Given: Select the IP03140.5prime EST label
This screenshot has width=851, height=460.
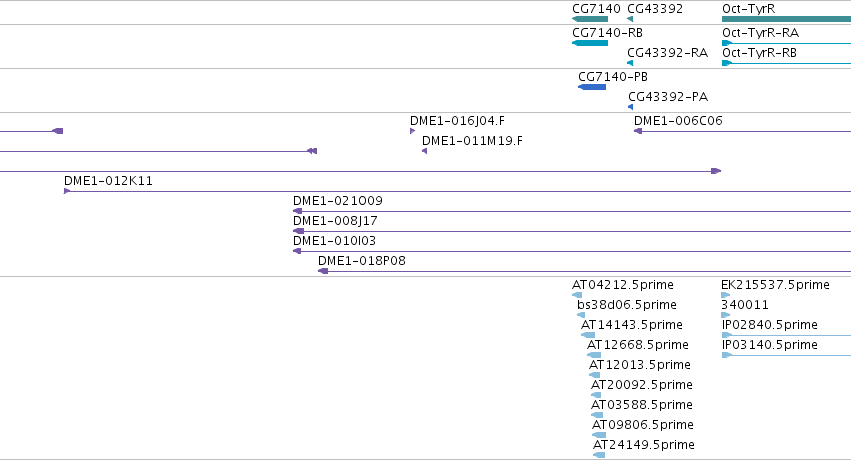Looking at the screenshot, I should tap(770, 345).
